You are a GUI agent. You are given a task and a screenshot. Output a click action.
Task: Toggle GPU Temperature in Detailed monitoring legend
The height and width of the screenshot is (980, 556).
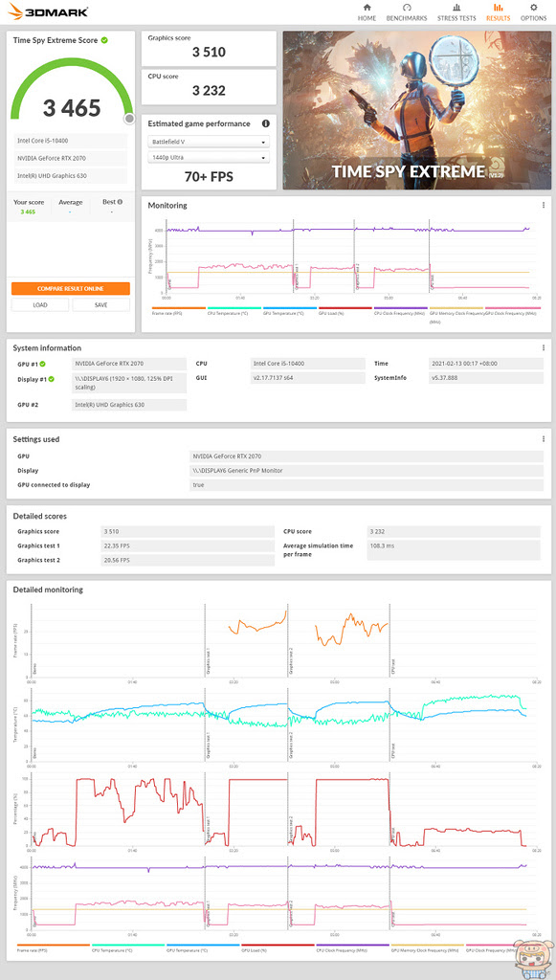click(x=203, y=948)
